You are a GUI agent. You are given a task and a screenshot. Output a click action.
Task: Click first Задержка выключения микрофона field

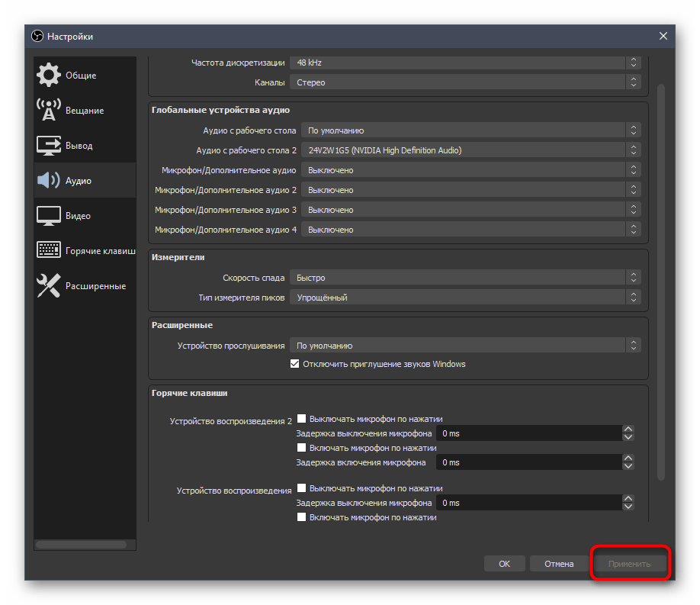(529, 433)
